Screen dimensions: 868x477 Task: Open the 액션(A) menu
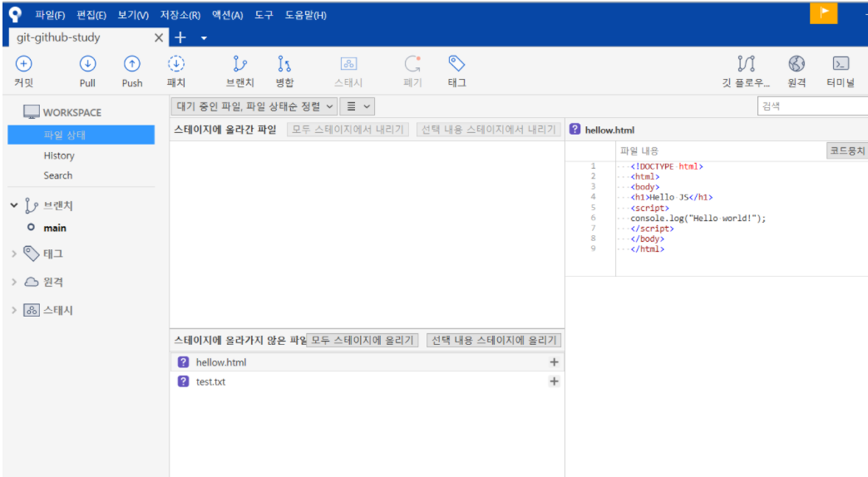click(x=228, y=15)
